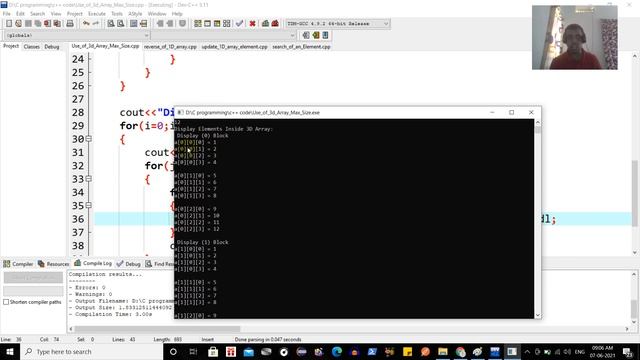This screenshot has height=360, width=640.
Task: Open Microsoft Edge from the taskbar
Action: (337, 351)
